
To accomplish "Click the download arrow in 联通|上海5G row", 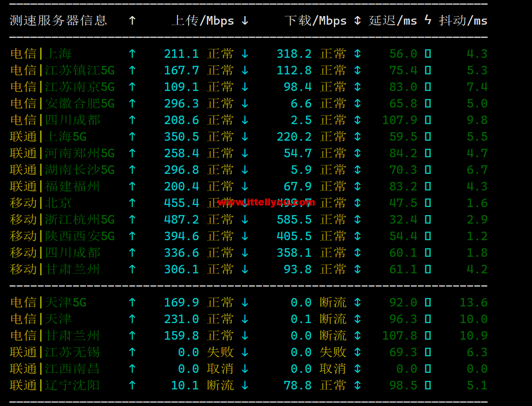I will pos(245,137).
